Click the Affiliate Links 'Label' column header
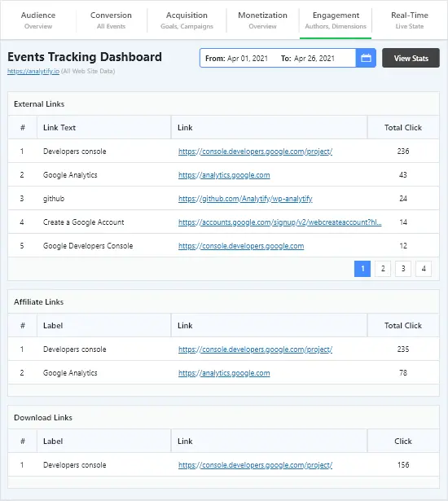Screen dimensions: 448x501 coord(103,326)
